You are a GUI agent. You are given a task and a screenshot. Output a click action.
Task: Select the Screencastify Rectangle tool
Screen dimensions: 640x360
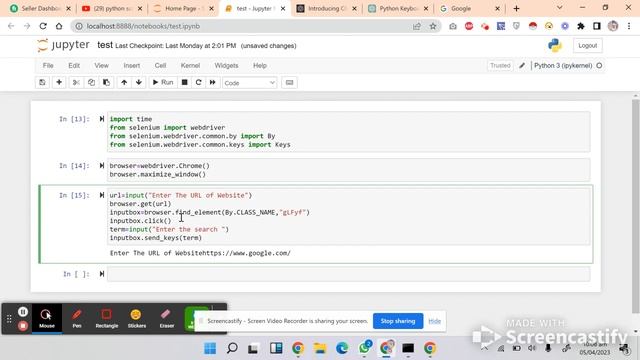point(107,318)
